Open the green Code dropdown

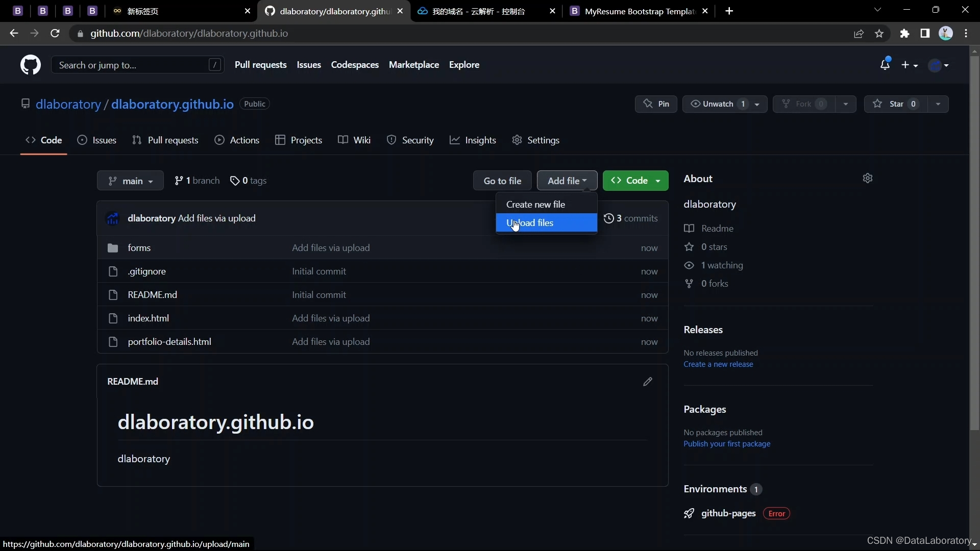point(635,181)
